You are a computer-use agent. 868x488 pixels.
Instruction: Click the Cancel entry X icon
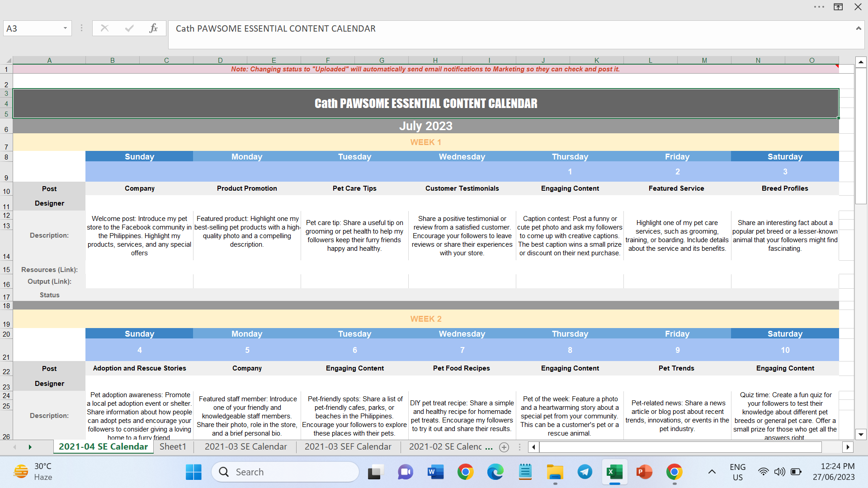click(104, 28)
